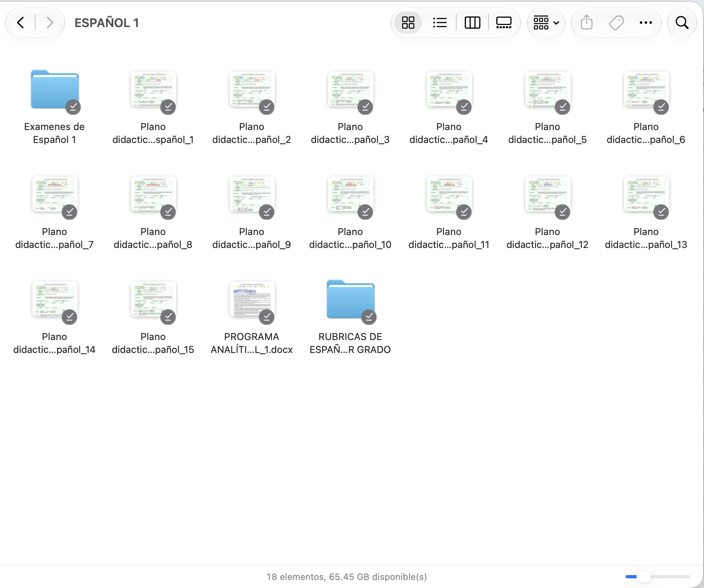This screenshot has width=704, height=588.
Task: Go forward with the forward arrow
Action: point(50,23)
